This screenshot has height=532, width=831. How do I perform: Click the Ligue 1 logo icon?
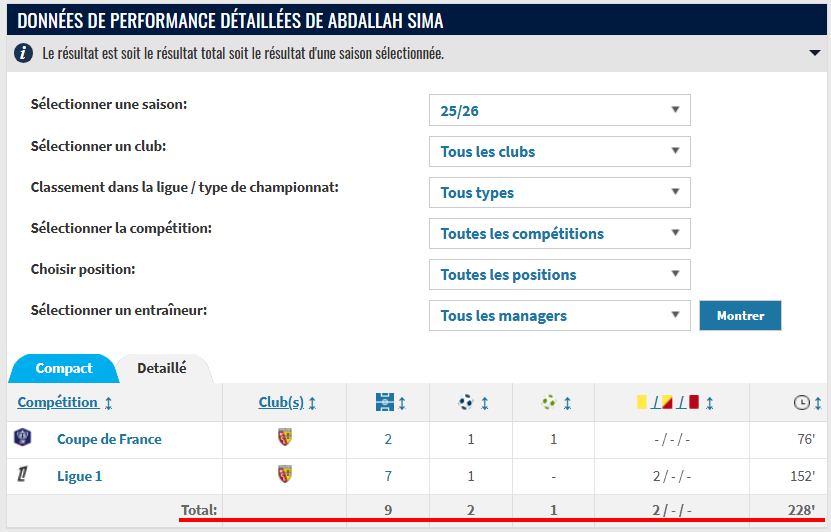(x=22, y=475)
